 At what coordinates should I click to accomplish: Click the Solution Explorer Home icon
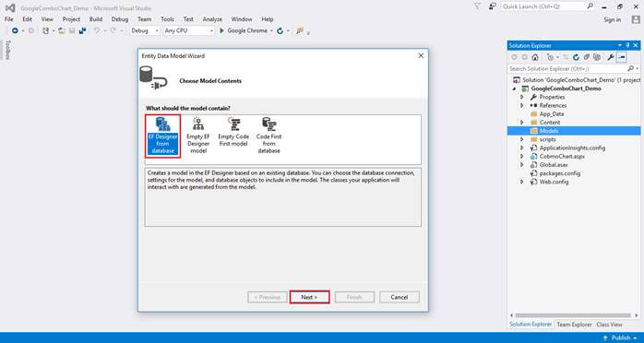pos(535,57)
